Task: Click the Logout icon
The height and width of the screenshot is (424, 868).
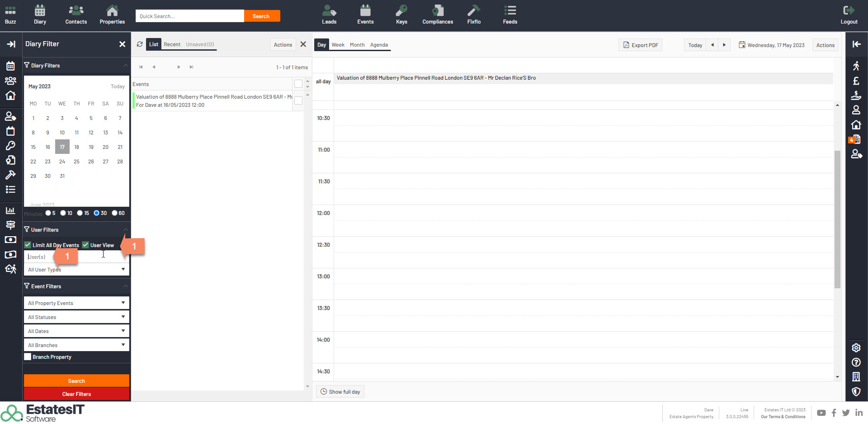Action: tap(849, 10)
